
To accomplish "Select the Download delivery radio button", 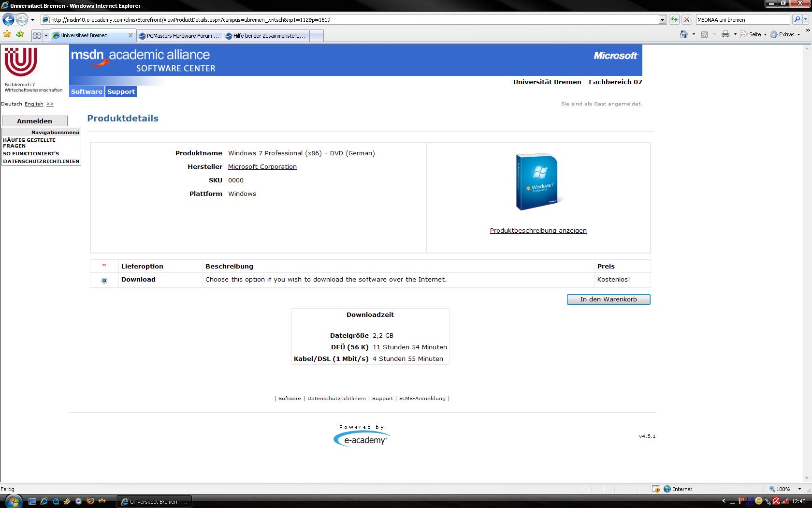I will (x=104, y=280).
